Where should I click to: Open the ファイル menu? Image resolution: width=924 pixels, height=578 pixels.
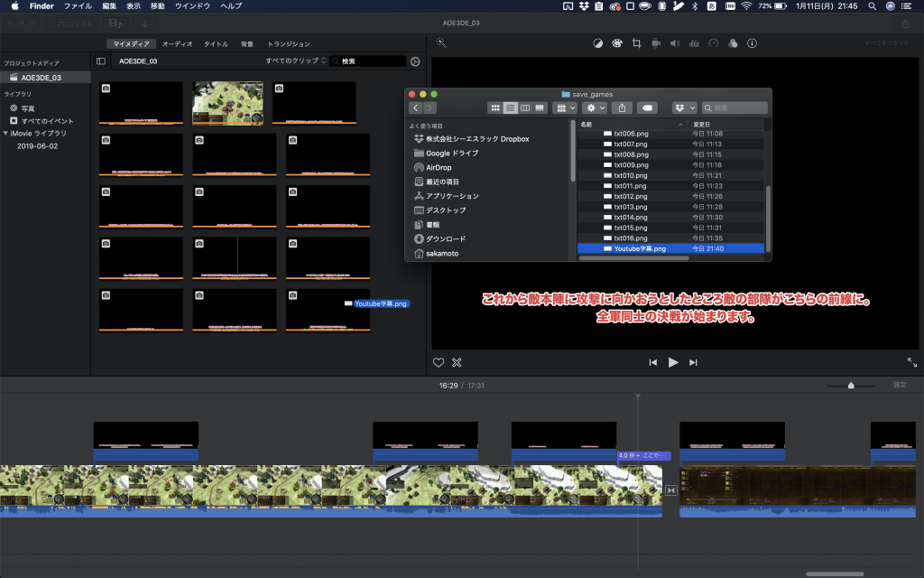[x=78, y=6]
